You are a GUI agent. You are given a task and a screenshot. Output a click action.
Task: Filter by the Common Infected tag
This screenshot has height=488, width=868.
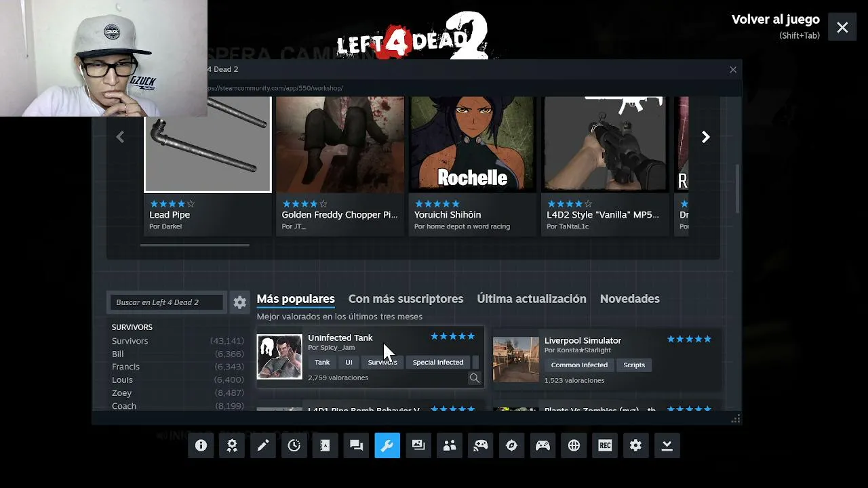(579, 365)
